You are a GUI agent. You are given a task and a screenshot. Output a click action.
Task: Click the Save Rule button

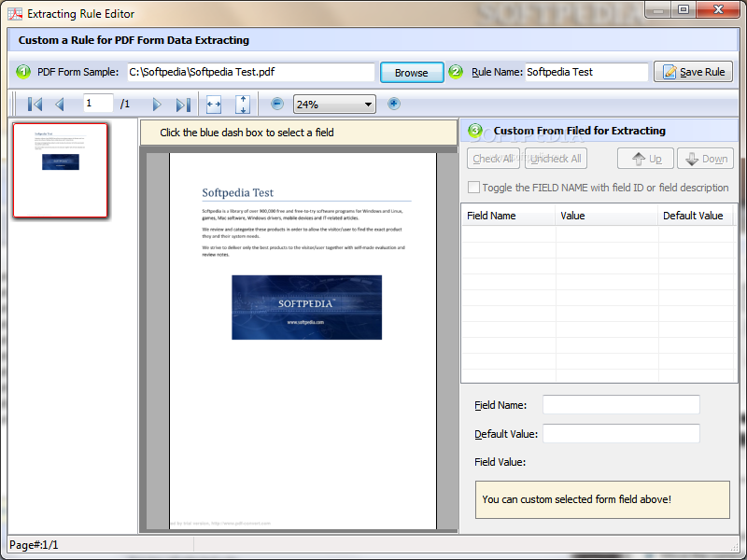point(693,72)
